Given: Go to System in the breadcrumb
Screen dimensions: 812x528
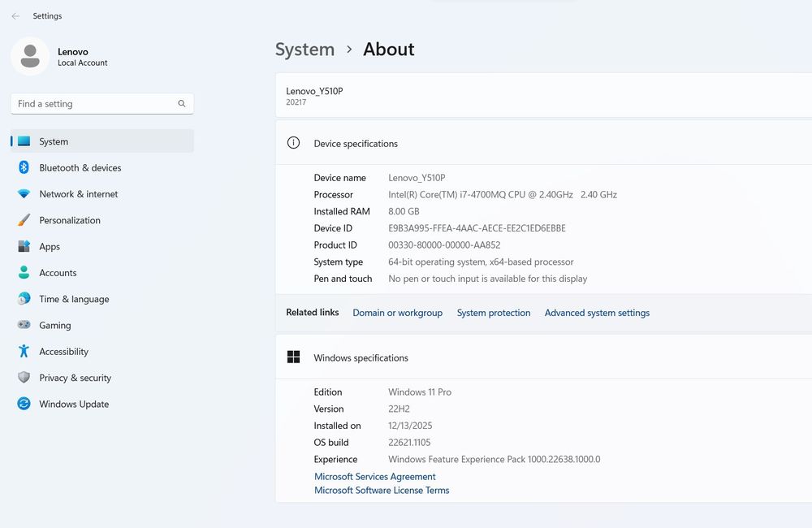Looking at the screenshot, I should tap(304, 50).
